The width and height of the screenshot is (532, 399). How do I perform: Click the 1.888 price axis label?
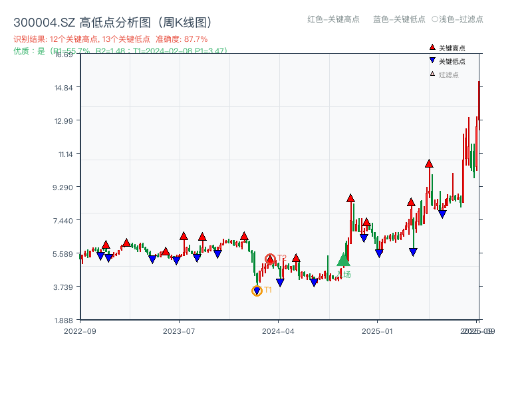63,321
